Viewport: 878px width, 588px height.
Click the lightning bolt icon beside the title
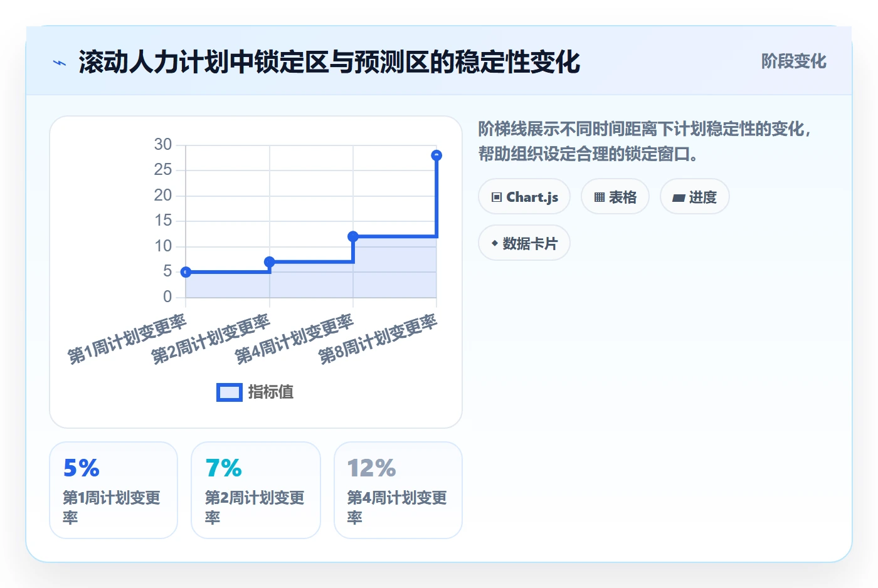(60, 63)
